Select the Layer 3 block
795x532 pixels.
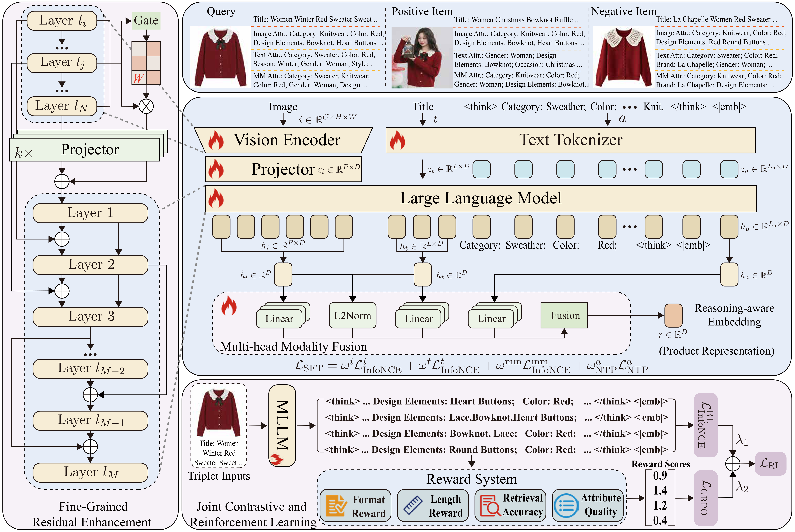(x=90, y=317)
